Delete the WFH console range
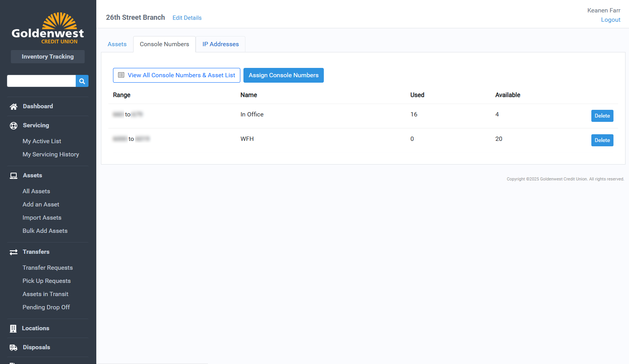 pyautogui.click(x=602, y=140)
